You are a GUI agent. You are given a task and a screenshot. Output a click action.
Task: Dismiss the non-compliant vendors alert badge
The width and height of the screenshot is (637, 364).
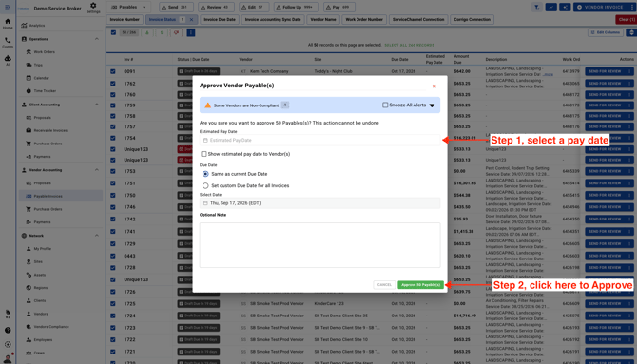285,105
